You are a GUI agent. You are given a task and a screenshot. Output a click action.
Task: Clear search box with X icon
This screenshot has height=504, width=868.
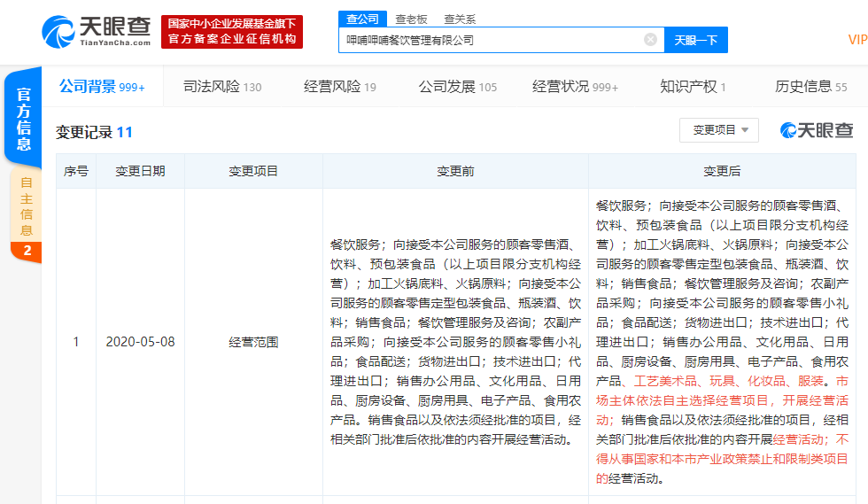click(650, 39)
